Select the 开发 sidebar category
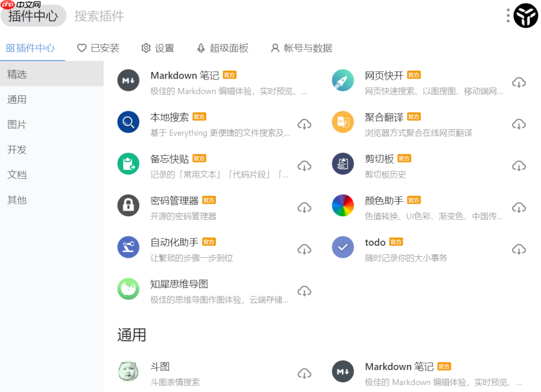This screenshot has height=392, width=541. pos(17,149)
